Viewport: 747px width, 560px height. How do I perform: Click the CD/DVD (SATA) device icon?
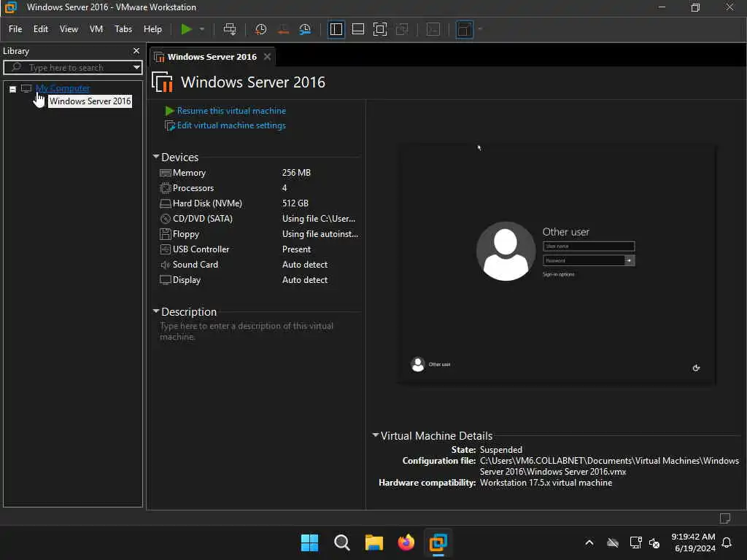point(166,219)
